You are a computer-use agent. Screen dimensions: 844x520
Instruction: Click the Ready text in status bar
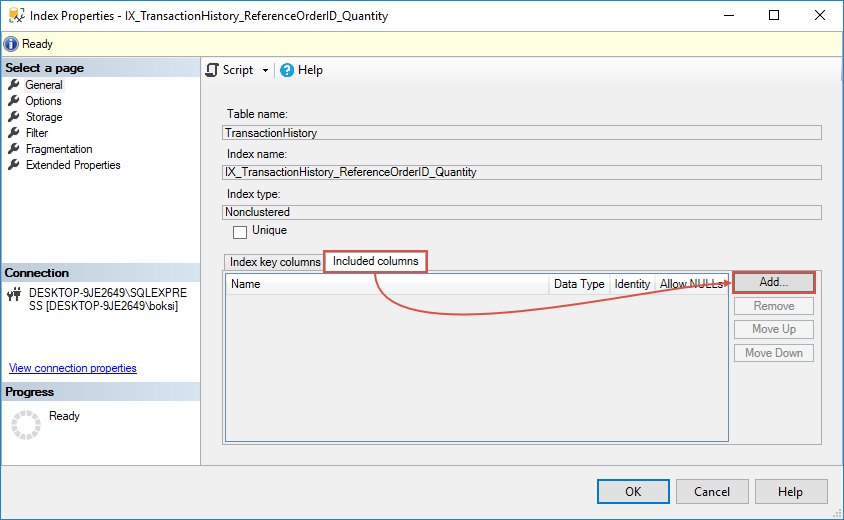point(37,44)
